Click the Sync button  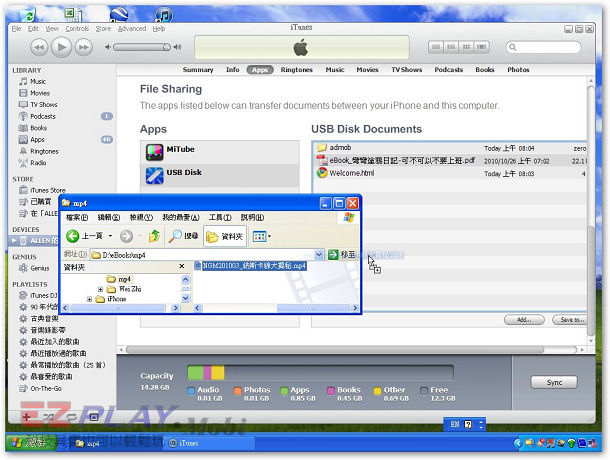(x=554, y=382)
